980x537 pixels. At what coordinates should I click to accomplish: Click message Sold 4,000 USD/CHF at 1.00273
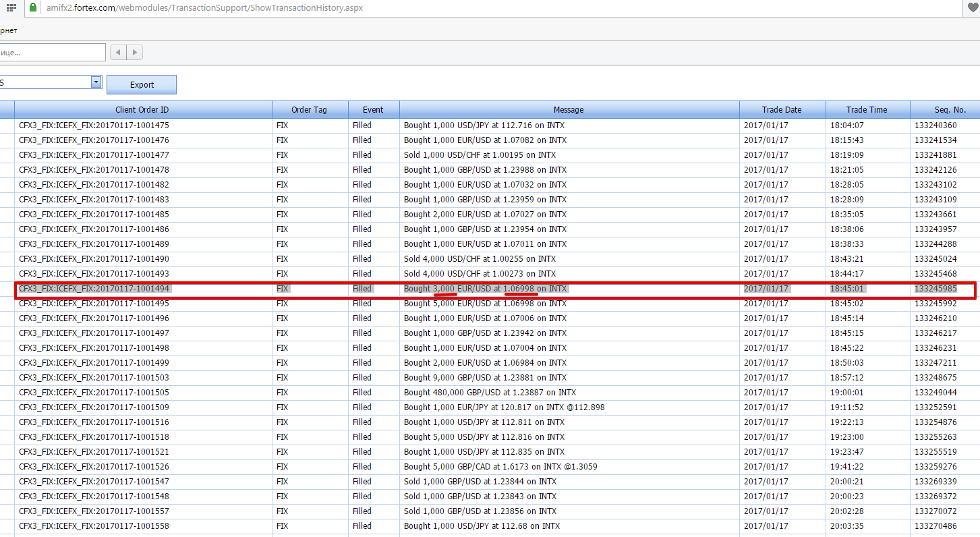[x=480, y=274]
